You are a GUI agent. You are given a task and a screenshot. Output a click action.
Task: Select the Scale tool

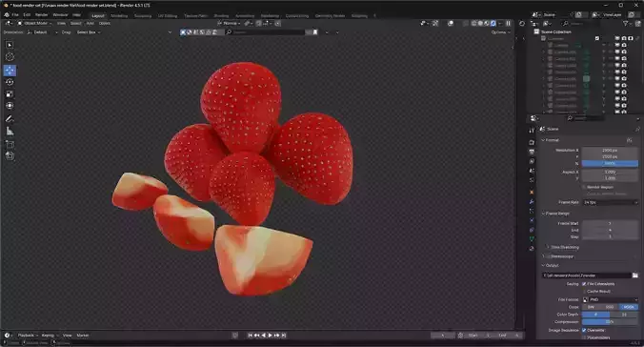click(x=10, y=94)
